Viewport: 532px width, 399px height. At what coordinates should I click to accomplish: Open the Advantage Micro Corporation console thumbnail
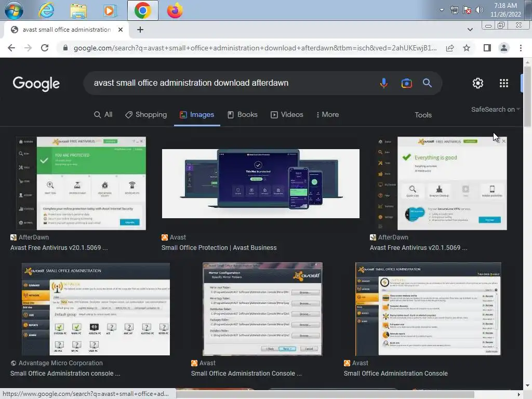(96, 309)
